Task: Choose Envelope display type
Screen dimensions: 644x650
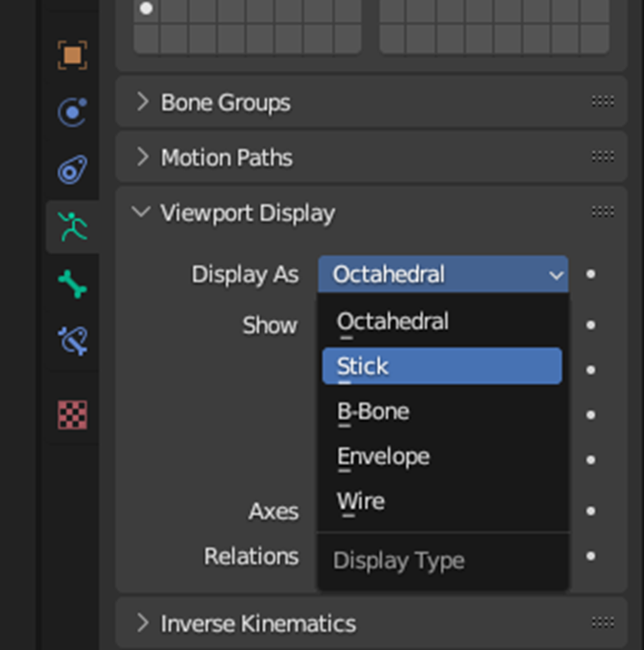Action: (383, 457)
